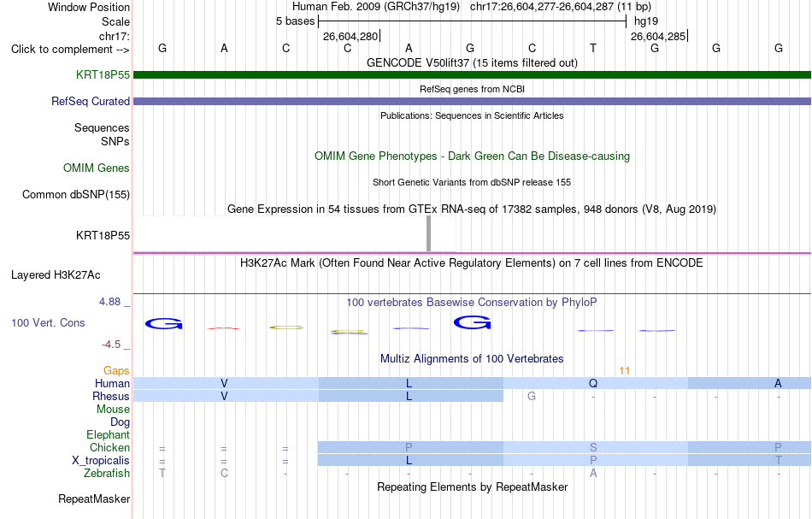This screenshot has height=519, width=812.
Task: Click the chr17: ruler label
Action: click(x=114, y=36)
